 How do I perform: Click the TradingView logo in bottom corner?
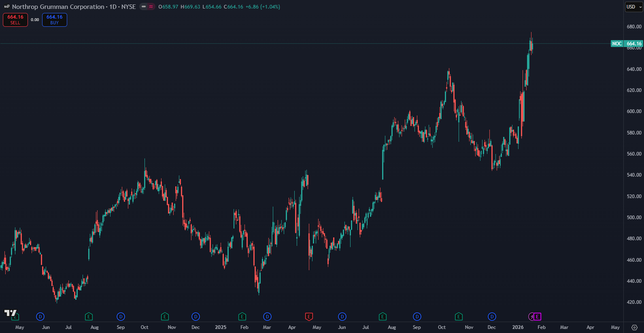click(10, 313)
